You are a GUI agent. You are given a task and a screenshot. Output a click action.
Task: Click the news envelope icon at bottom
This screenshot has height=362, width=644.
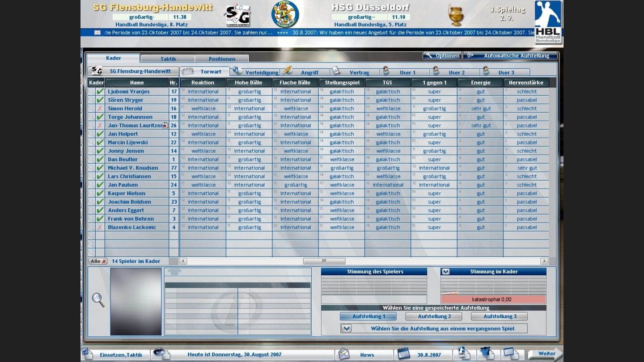point(343,354)
